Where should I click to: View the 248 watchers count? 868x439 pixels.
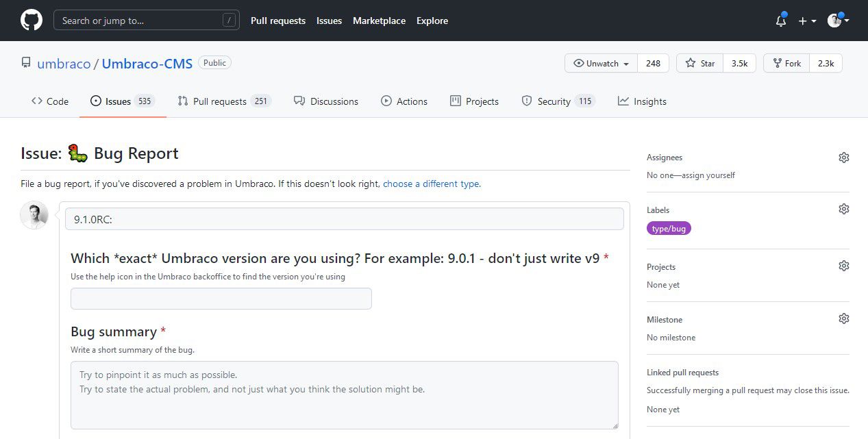653,63
